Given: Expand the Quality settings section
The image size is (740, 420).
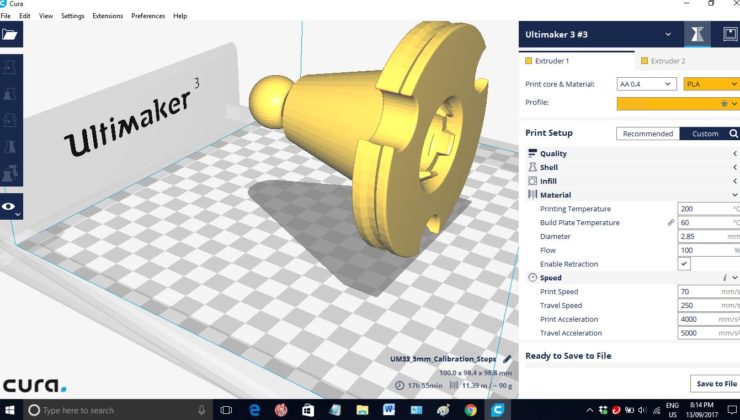Looking at the screenshot, I should (734, 153).
